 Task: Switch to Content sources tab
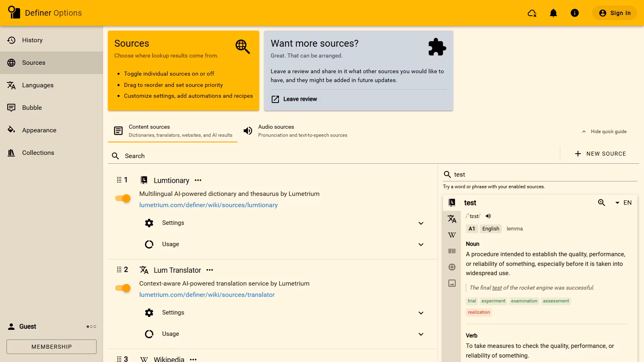tap(173, 131)
